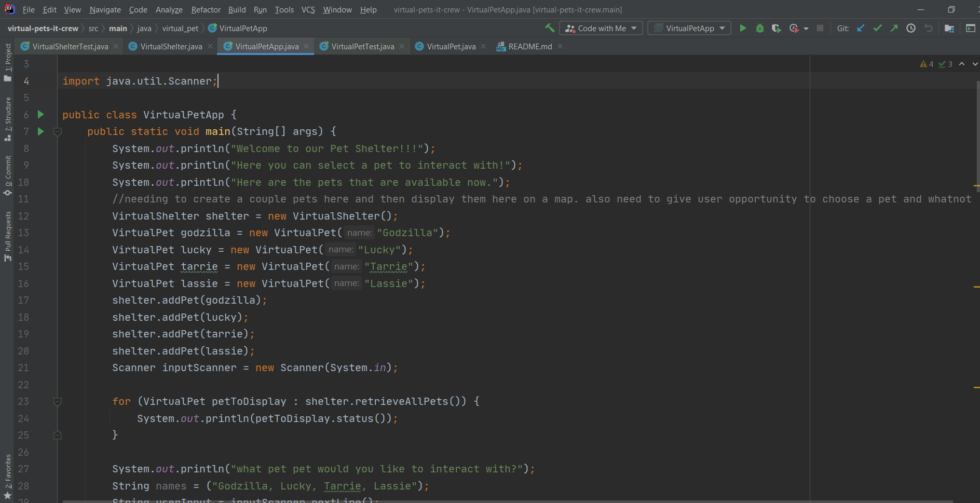Switch to the VirtualPet.java tab
The image size is (980, 503).
coord(451,46)
